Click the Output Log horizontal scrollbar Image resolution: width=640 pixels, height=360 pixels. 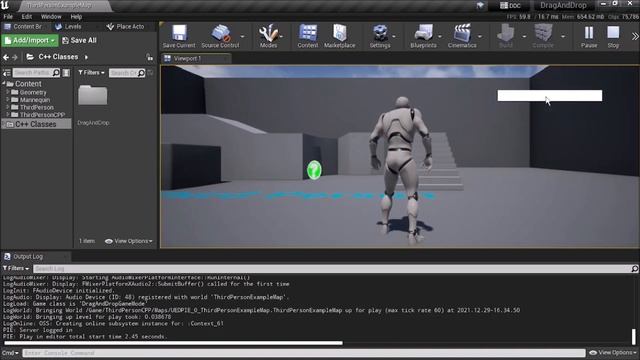pos(173,343)
